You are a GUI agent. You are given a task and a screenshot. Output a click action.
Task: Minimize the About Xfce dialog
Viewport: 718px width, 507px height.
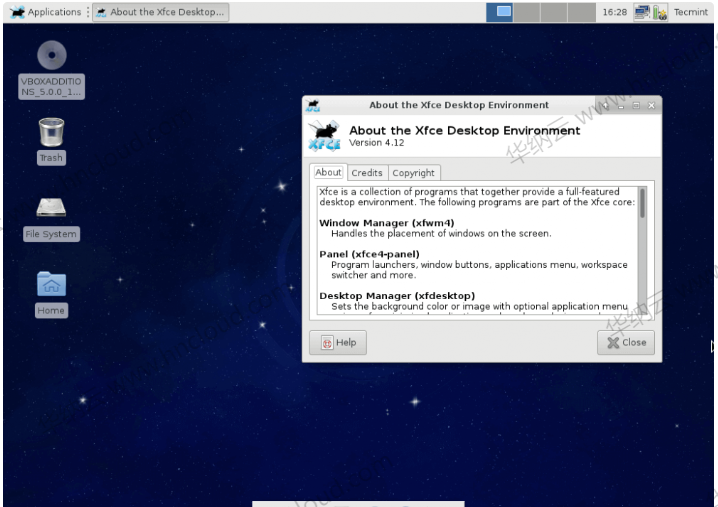(621, 106)
